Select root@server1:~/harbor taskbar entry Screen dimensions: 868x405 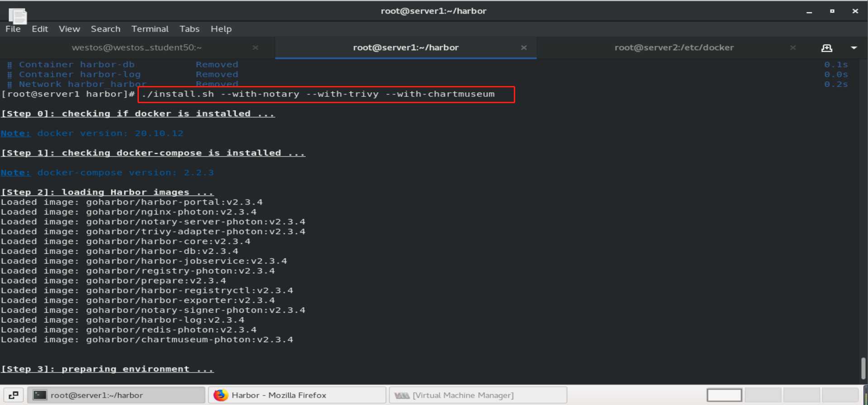pos(116,395)
